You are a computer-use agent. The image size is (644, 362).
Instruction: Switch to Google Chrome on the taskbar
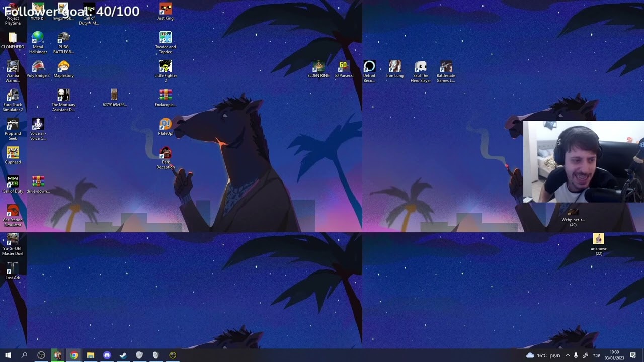74,355
